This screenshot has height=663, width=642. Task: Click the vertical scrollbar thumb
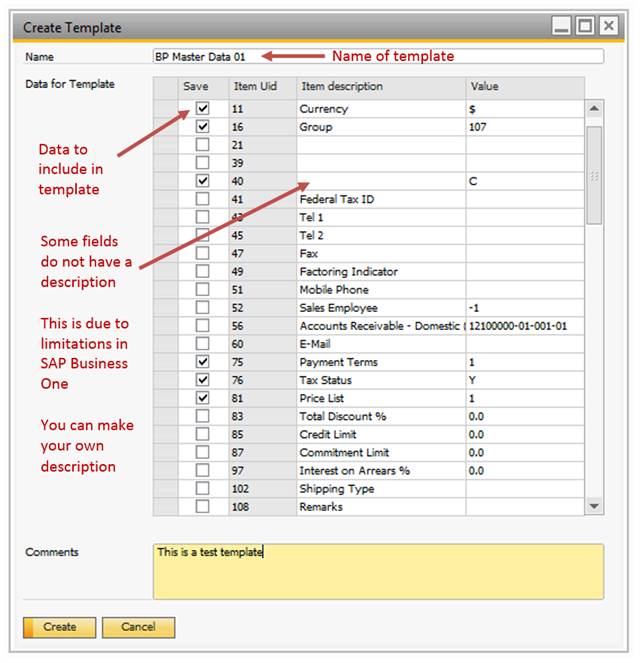(594, 175)
